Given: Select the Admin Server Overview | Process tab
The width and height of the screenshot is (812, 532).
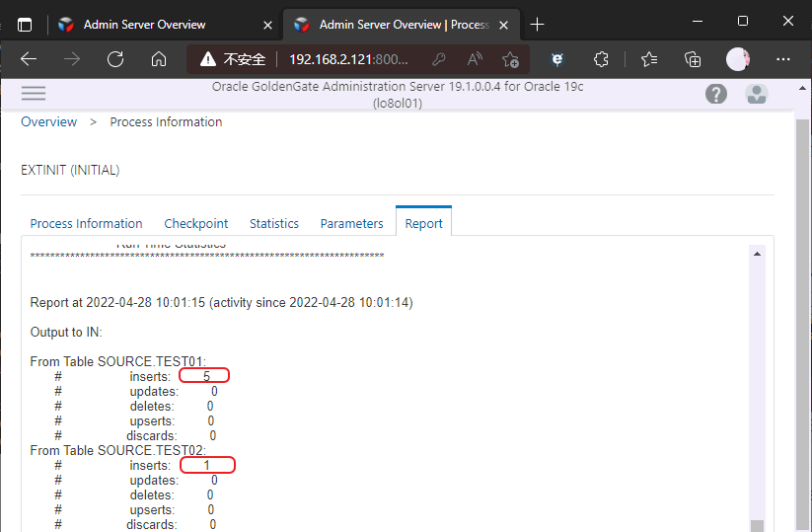Looking at the screenshot, I should (x=402, y=25).
